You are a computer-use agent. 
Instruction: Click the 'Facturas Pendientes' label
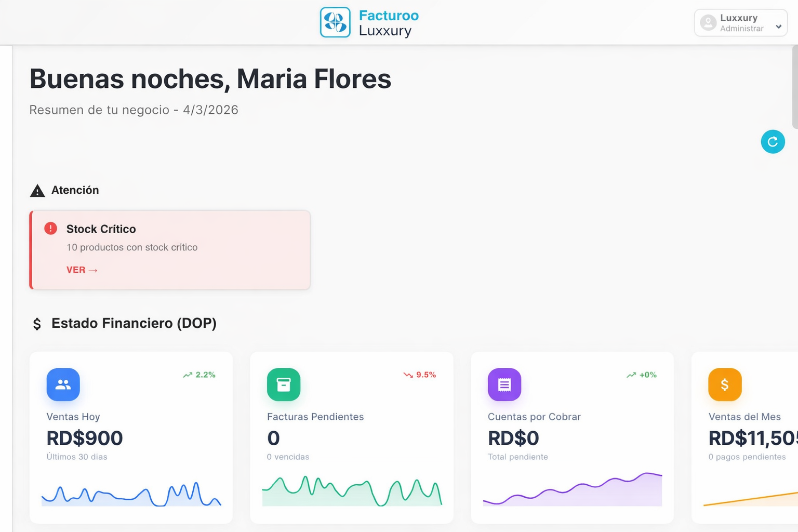pyautogui.click(x=315, y=417)
